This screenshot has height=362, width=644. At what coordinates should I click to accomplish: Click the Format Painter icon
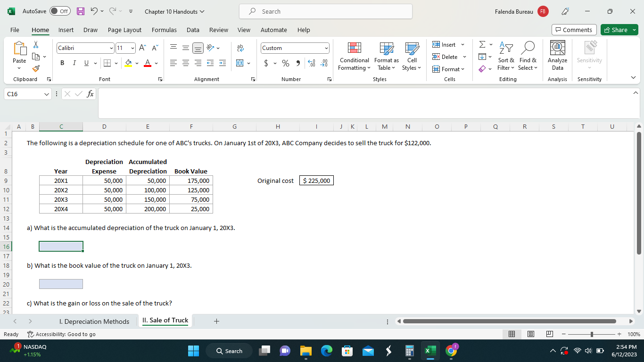pyautogui.click(x=35, y=69)
